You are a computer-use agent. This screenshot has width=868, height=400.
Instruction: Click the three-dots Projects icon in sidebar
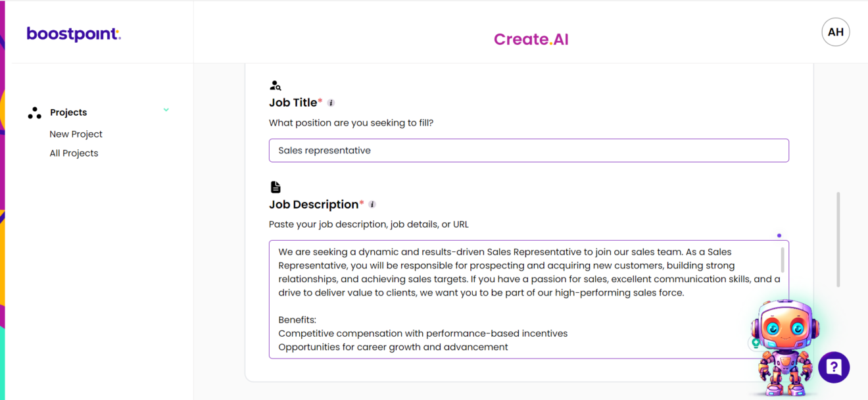[x=34, y=112]
